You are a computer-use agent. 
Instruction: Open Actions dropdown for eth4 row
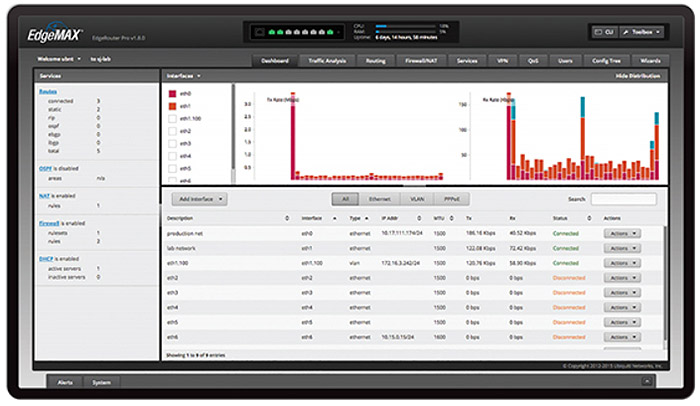622,307
